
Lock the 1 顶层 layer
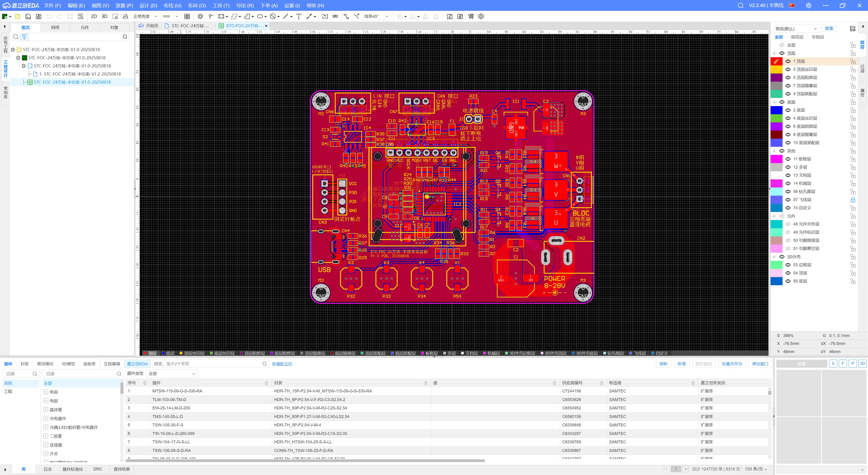(852, 61)
